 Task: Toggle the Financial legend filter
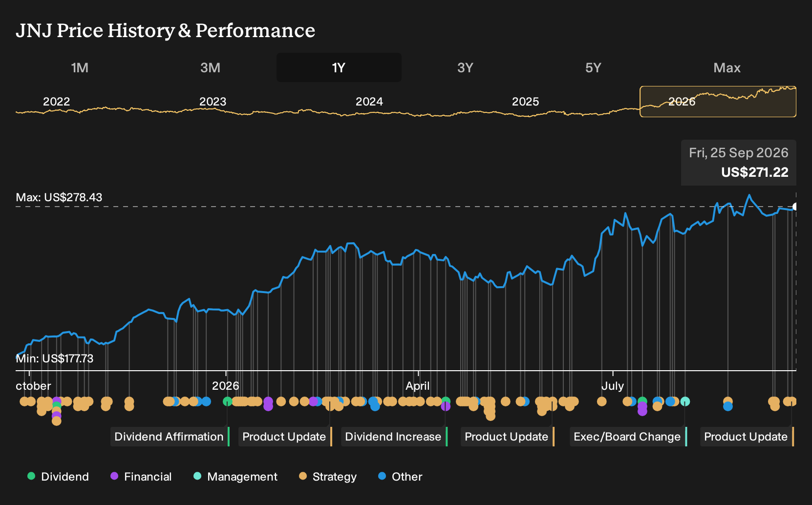141,477
